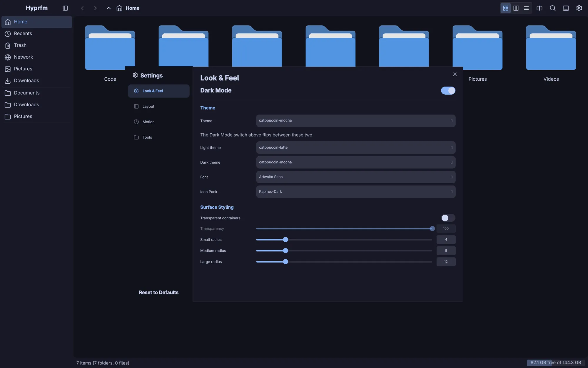Select the Videos folder
Image resolution: width=588 pixels, height=368 pixels.
click(551, 54)
